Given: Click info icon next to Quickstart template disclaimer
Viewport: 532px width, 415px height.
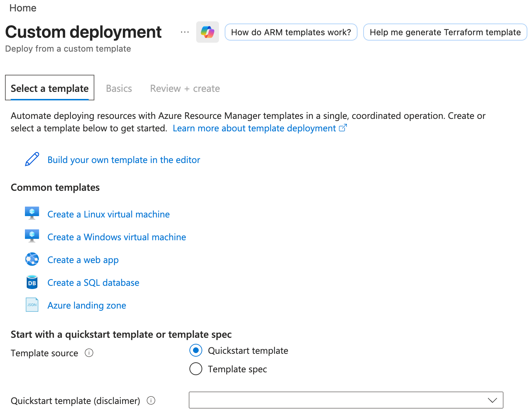Looking at the screenshot, I should tap(151, 400).
